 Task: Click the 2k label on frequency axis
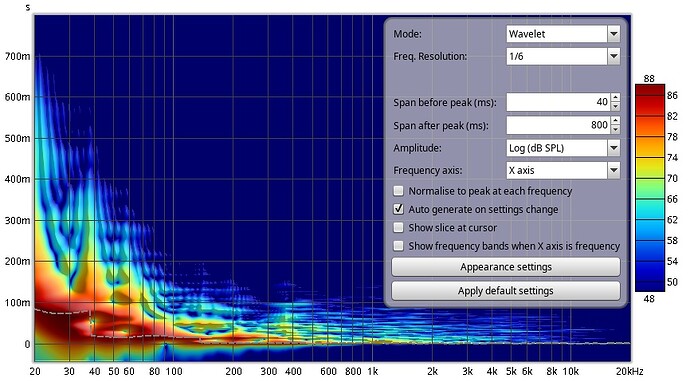click(x=432, y=371)
